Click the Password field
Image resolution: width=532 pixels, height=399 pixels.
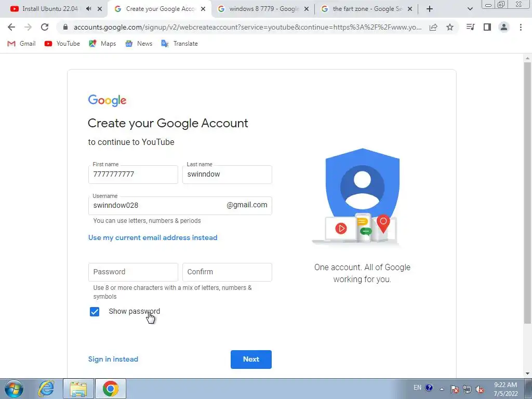(x=133, y=272)
